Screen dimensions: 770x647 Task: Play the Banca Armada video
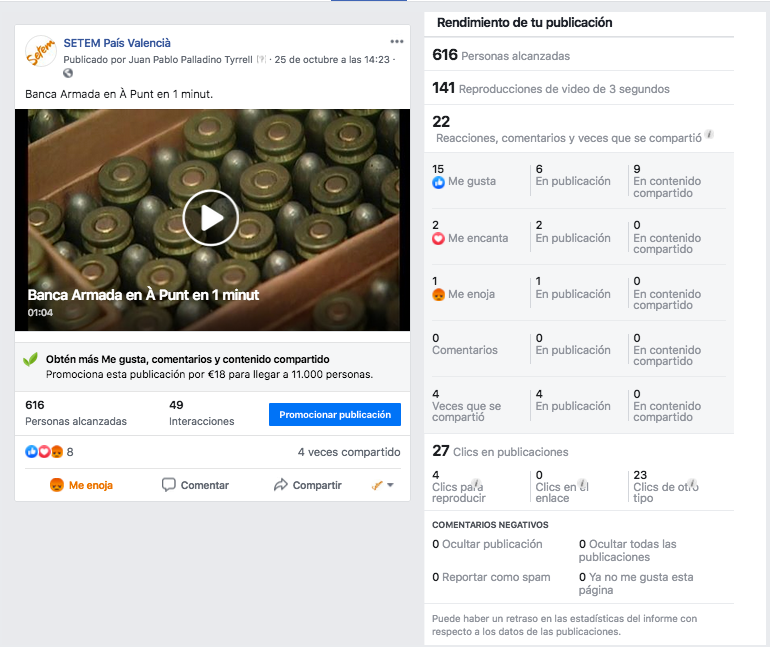tap(211, 217)
